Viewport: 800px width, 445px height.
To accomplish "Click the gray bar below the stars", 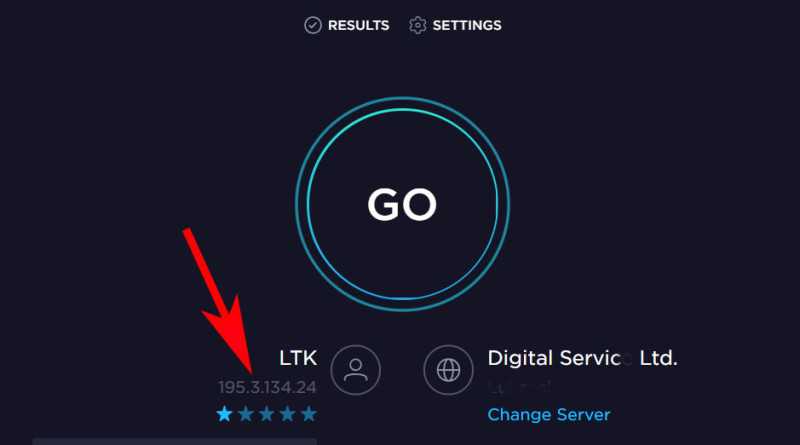I will coord(174,441).
